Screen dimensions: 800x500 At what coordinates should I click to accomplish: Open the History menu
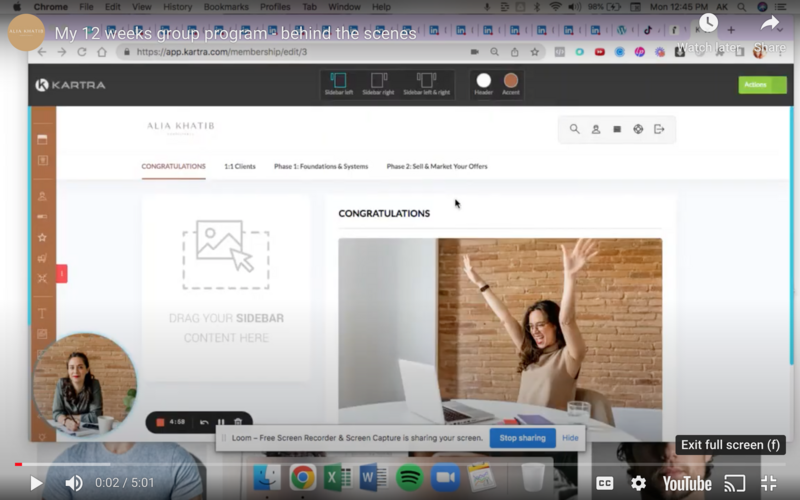coord(178,7)
